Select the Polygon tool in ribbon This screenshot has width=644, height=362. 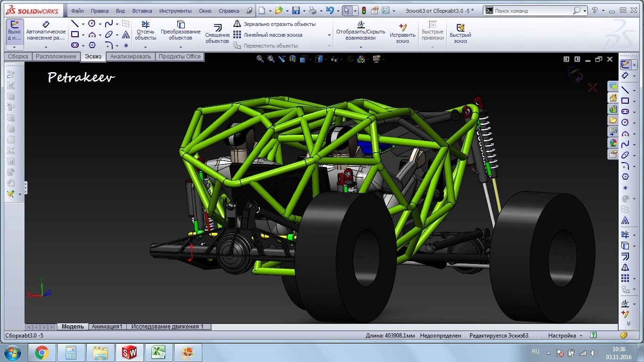[x=92, y=45]
